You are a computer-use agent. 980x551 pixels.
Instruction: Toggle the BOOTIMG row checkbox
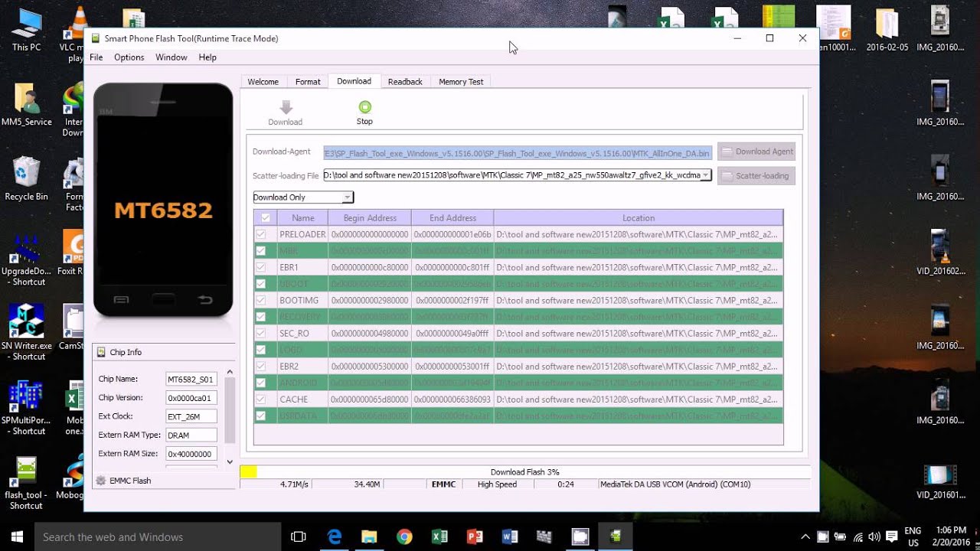(261, 300)
